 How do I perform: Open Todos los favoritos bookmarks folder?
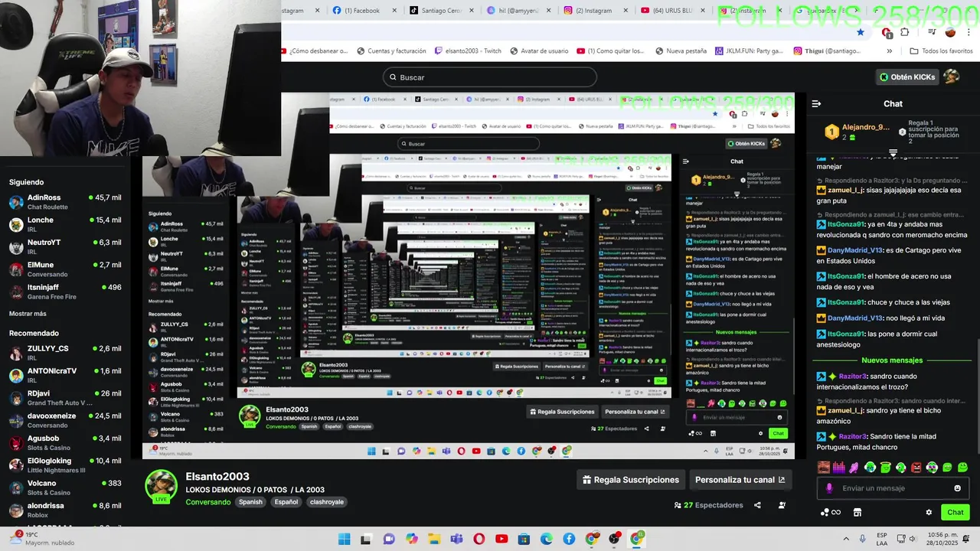[x=941, y=51]
